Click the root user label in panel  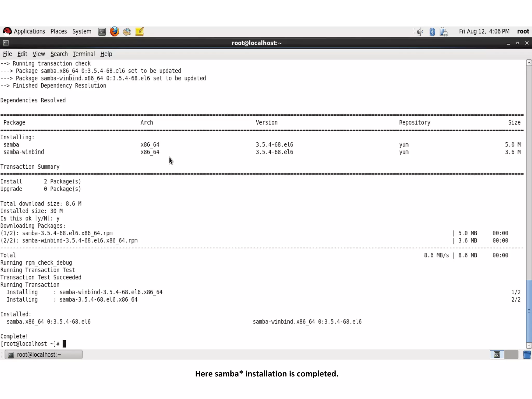[523, 31]
